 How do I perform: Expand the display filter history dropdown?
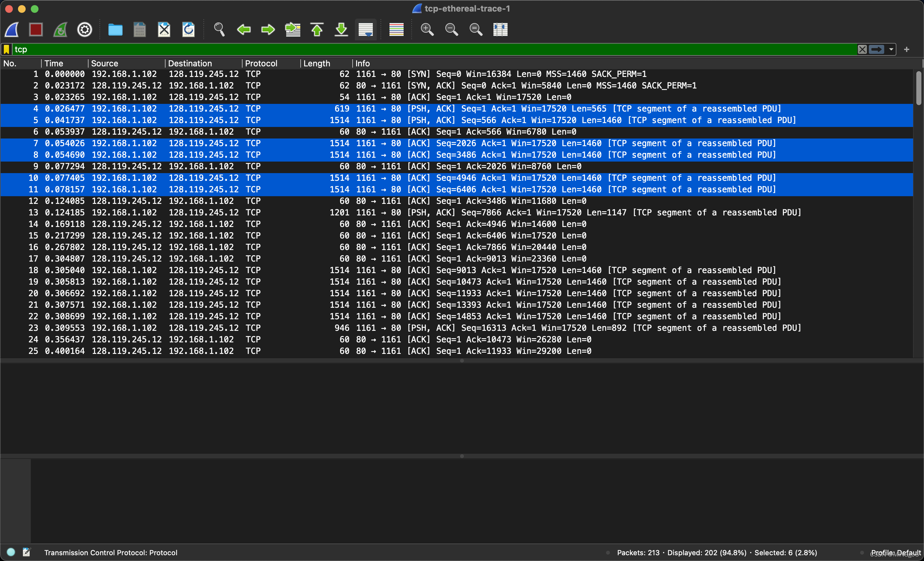tap(891, 49)
